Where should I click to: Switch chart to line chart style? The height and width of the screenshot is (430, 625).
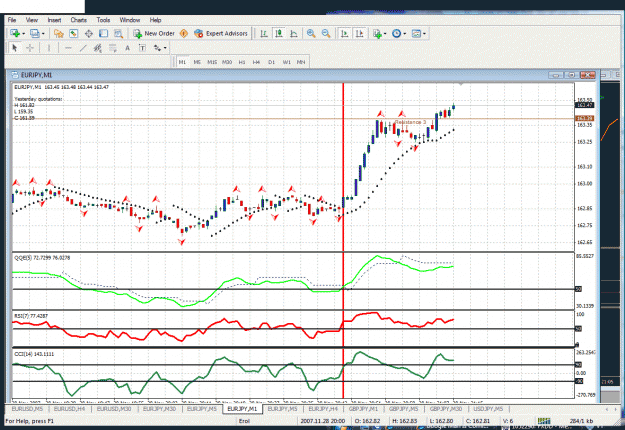[294, 33]
